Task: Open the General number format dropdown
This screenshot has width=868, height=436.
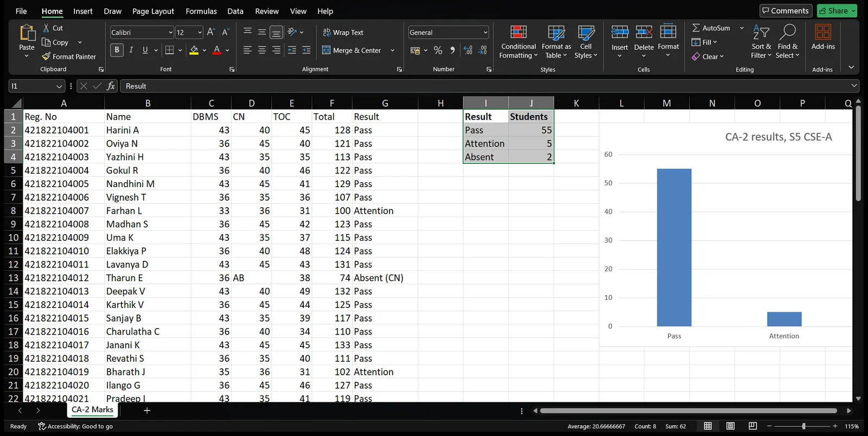Action: point(486,33)
